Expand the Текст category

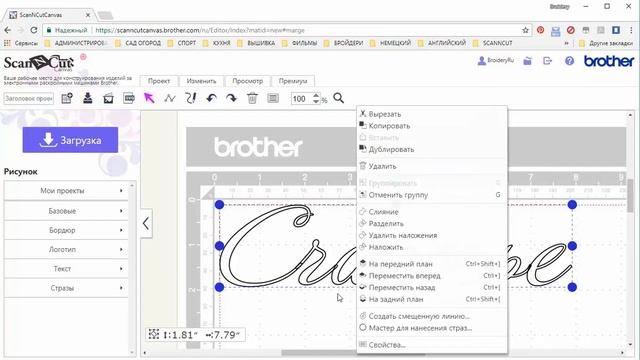66,269
